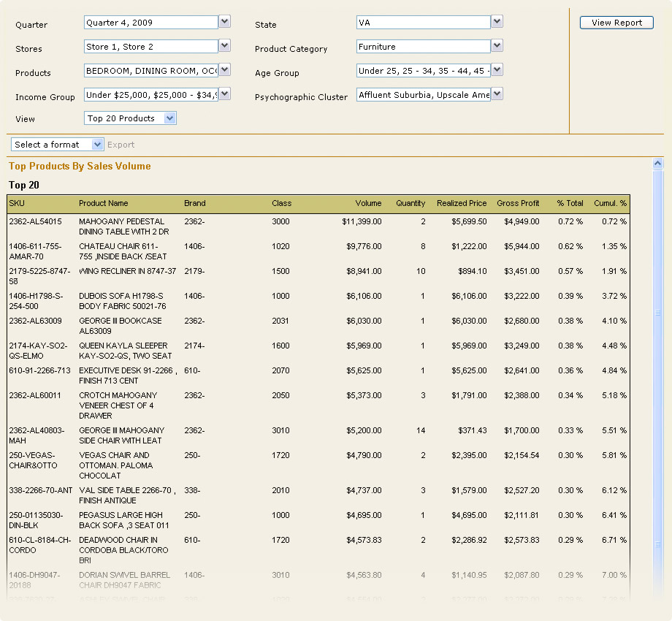Click the View Report button
The image size is (672, 621).
pos(616,22)
